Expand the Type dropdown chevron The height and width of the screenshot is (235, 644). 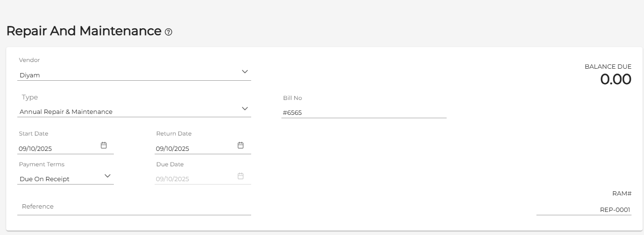tap(245, 108)
